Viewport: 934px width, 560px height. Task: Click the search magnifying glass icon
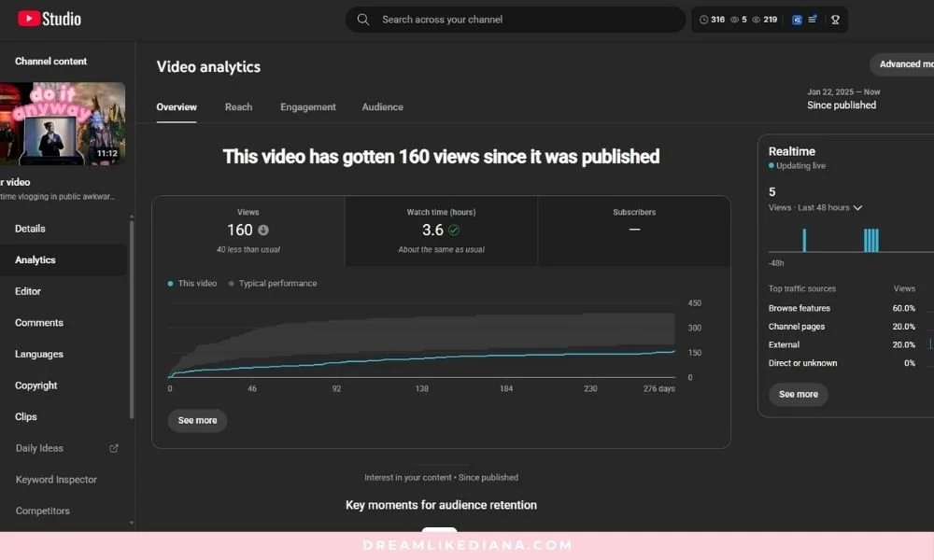(362, 19)
